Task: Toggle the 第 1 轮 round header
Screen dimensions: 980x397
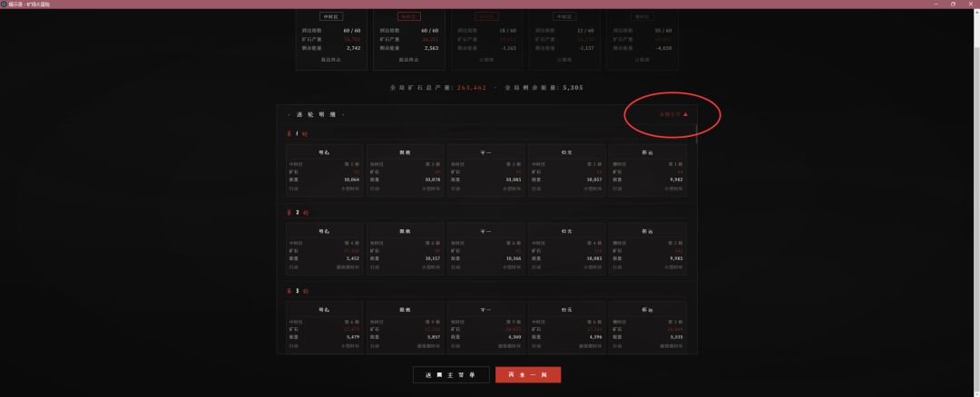Action: coord(298,133)
